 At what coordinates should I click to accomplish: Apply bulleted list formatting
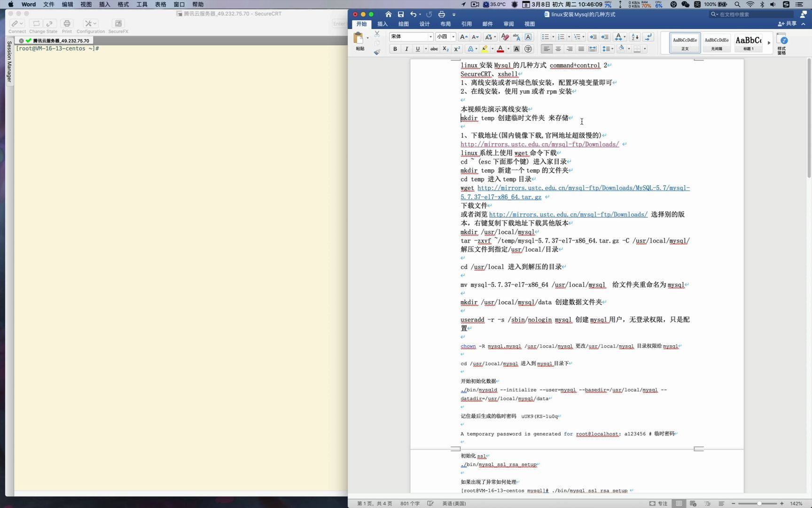click(546, 36)
